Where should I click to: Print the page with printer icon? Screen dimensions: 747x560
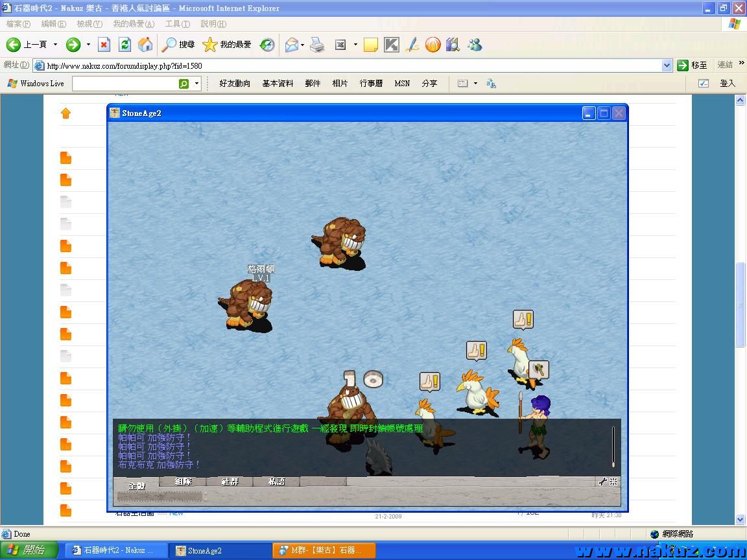tap(317, 45)
